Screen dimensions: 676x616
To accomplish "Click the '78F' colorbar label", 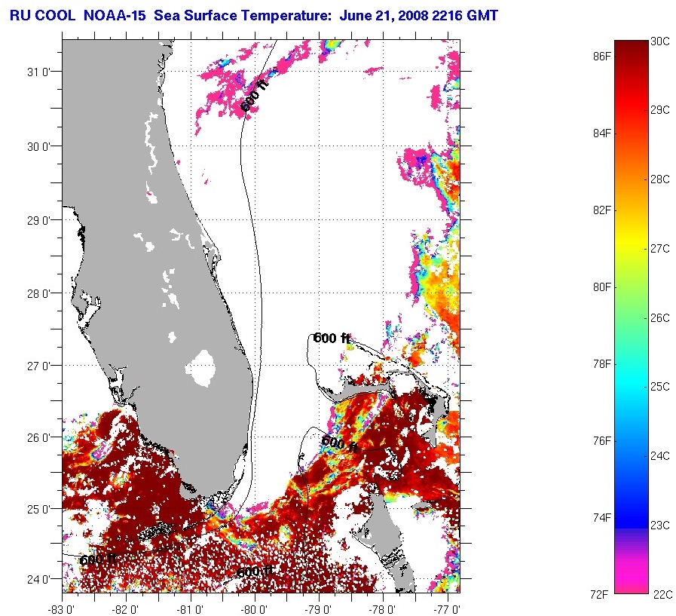I will (x=602, y=364).
